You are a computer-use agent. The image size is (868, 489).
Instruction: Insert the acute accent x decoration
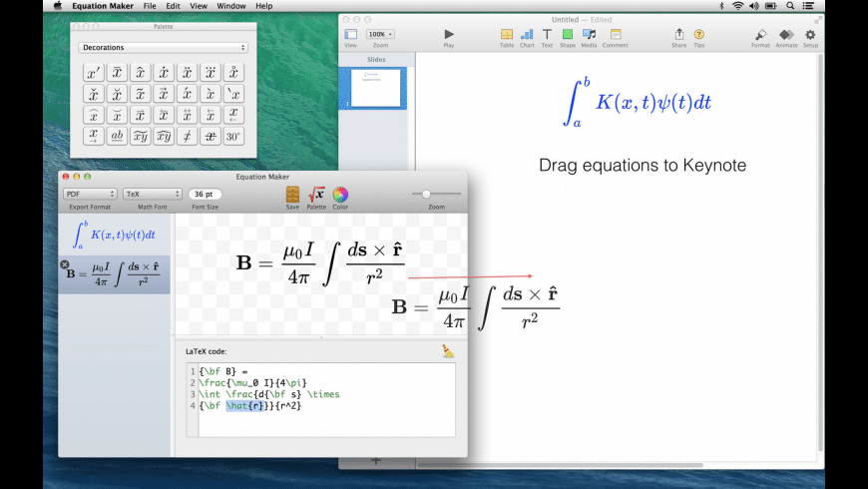(188, 94)
